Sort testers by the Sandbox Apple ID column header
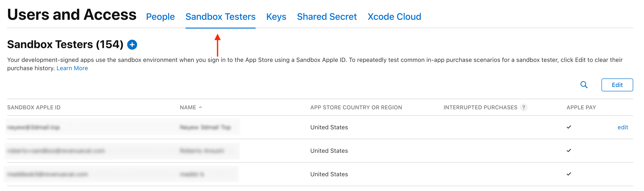The width and height of the screenshot is (644, 191). pos(34,107)
